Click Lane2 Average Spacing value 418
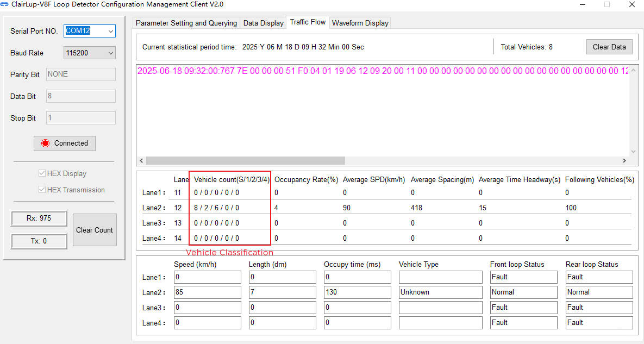 click(416, 208)
